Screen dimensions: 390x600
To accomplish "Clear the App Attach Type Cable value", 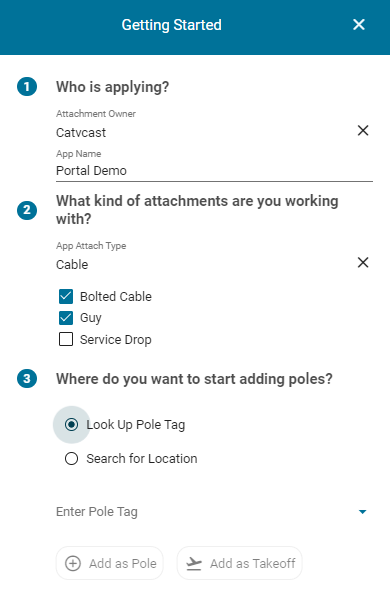I will pyautogui.click(x=363, y=262).
